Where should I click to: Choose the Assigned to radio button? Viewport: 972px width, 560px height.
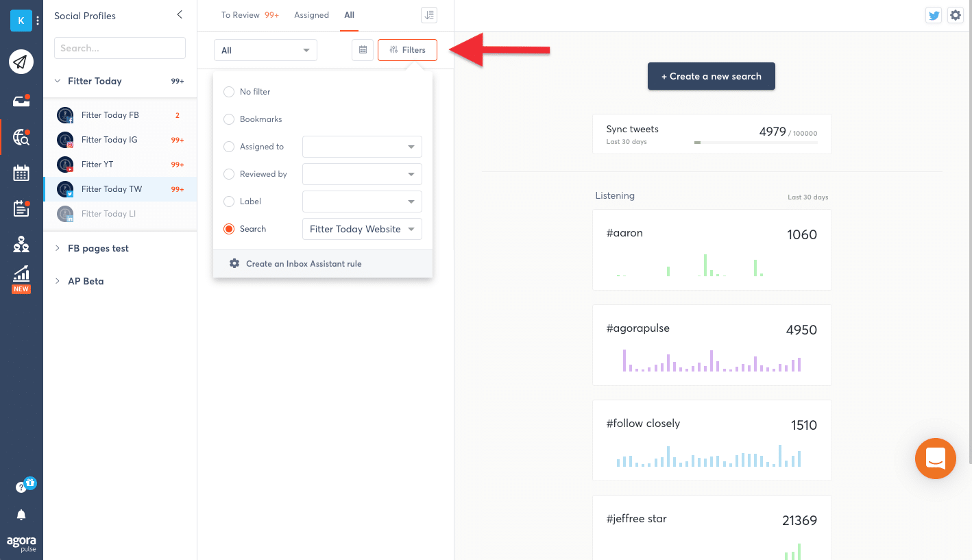(x=229, y=147)
